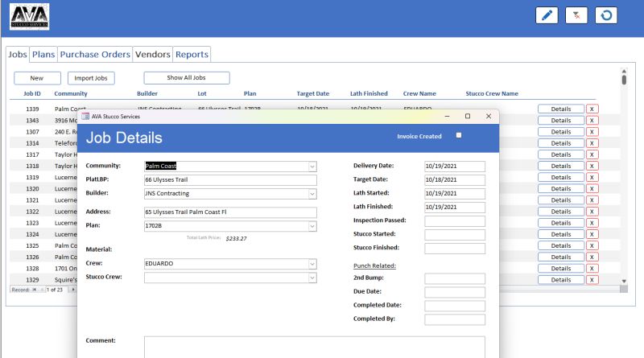Image resolution: width=644 pixels, height=358 pixels.
Task: Delete job 1343 with X button
Action: tap(592, 121)
